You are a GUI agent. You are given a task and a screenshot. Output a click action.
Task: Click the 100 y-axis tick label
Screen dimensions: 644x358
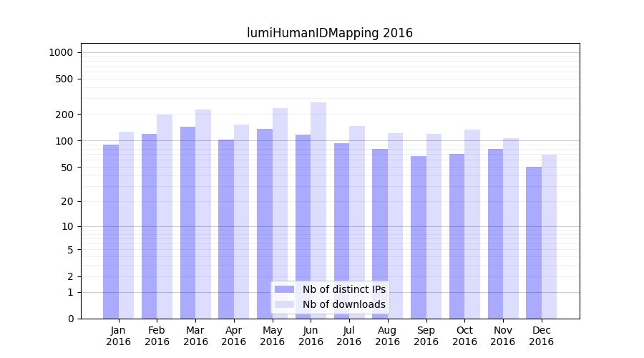[64, 141]
